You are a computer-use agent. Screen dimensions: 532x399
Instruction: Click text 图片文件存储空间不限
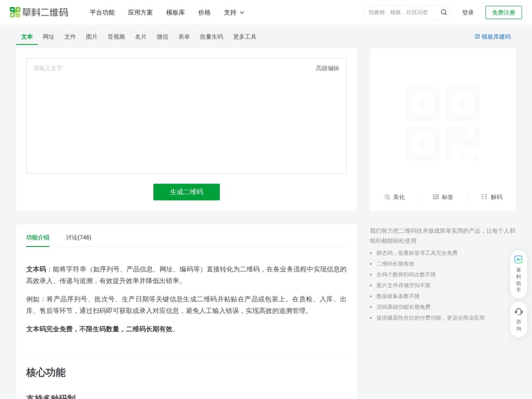(403, 286)
